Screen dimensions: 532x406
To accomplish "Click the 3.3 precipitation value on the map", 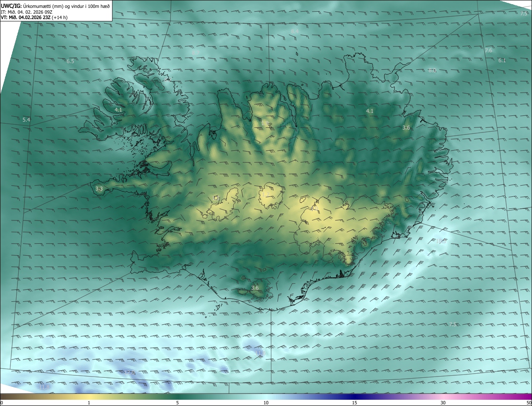I will (x=99, y=189).
